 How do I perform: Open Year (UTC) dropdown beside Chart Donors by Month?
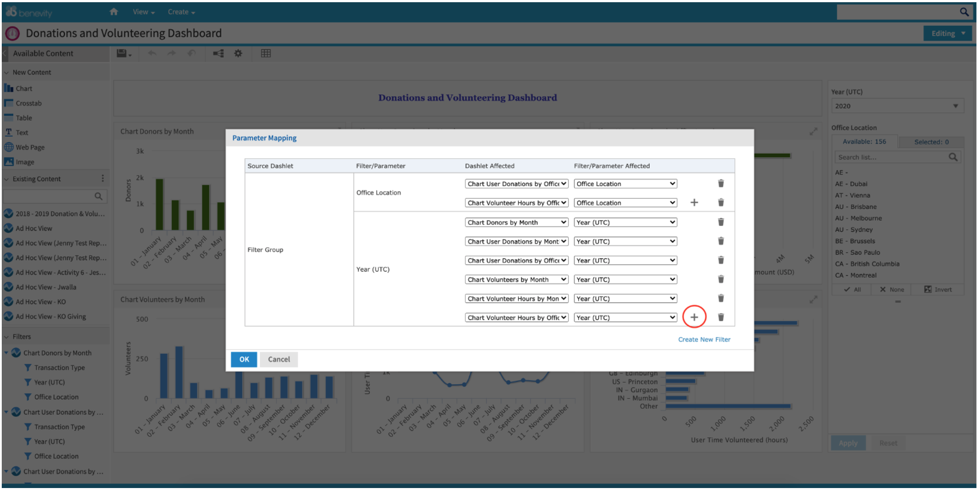tap(625, 222)
